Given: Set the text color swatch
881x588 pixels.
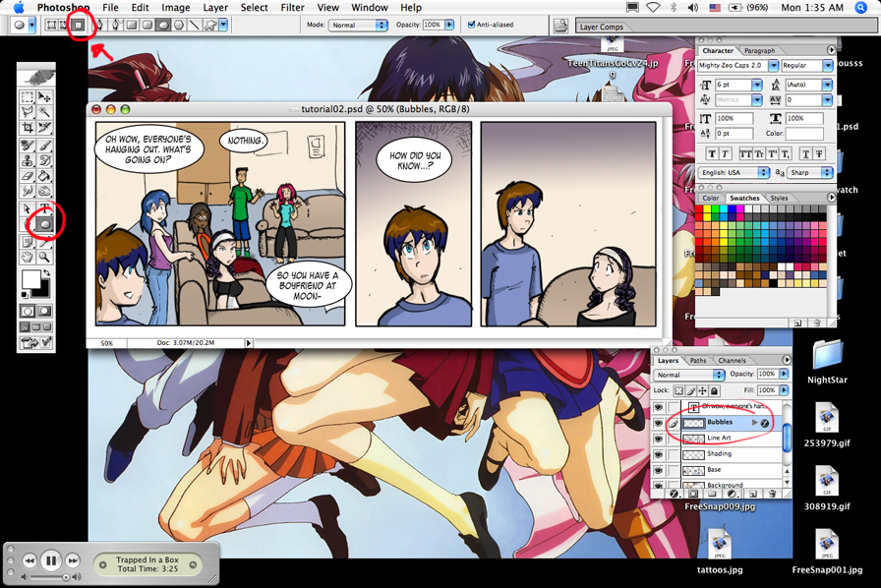Looking at the screenshot, I should click(x=804, y=134).
